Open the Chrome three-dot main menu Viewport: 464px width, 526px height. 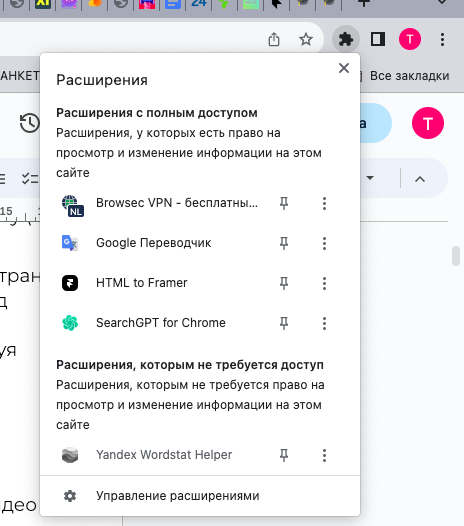coord(442,40)
